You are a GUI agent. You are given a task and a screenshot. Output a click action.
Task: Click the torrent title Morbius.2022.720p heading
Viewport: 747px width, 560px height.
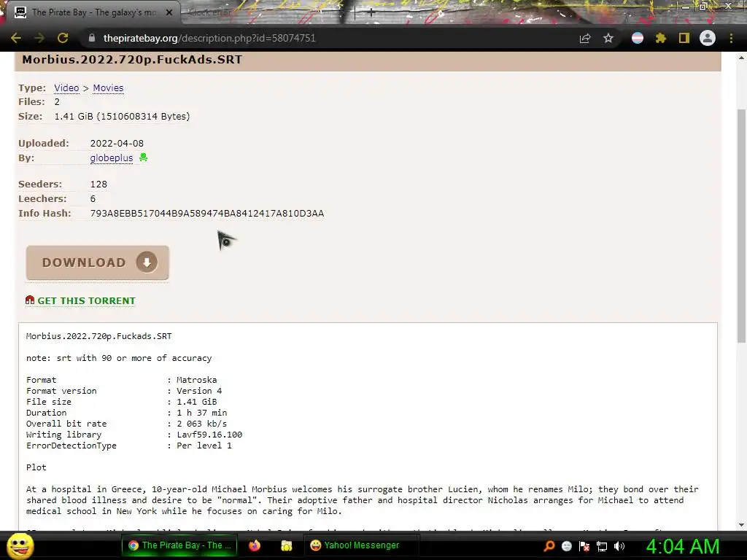point(133,60)
